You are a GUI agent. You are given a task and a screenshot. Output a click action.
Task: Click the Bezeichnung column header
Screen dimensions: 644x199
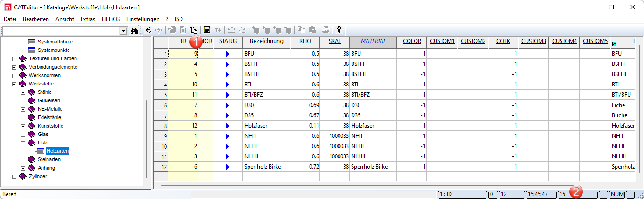[266, 41]
